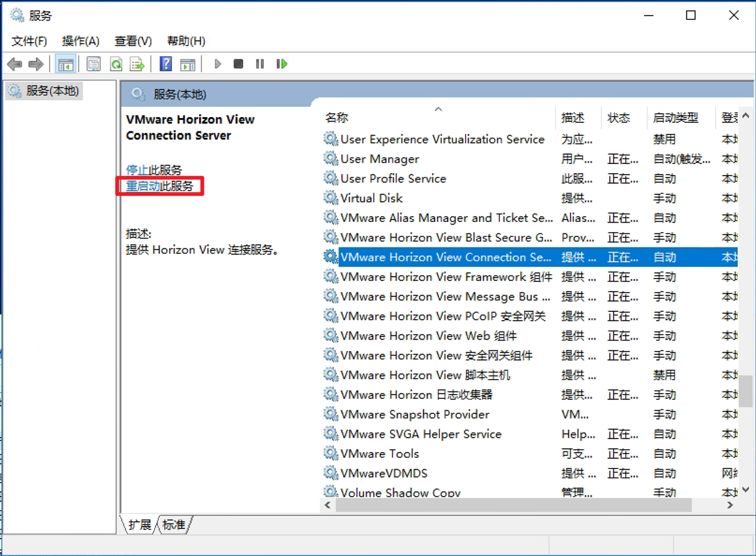Open the 查看(V) menu
This screenshot has width=756, height=556.
133,41
